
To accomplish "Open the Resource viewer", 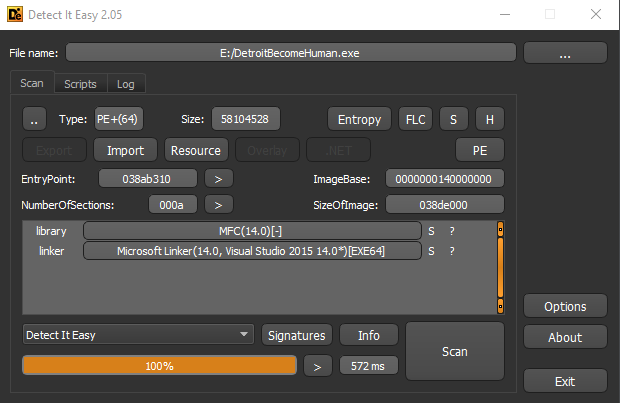I will 196,150.
